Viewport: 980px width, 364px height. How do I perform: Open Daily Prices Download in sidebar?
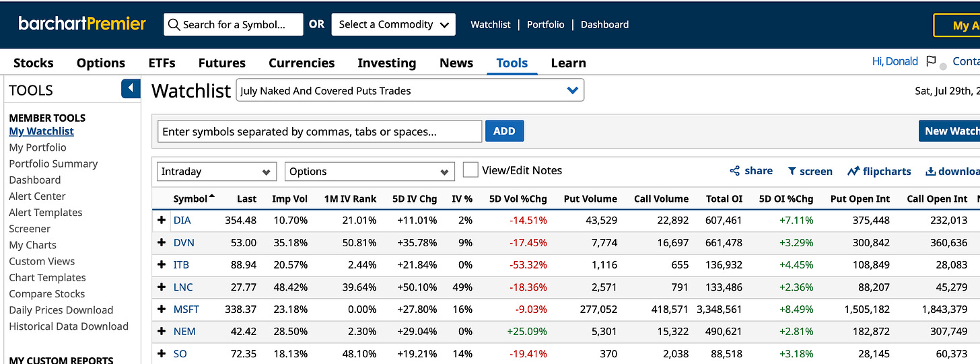point(61,310)
